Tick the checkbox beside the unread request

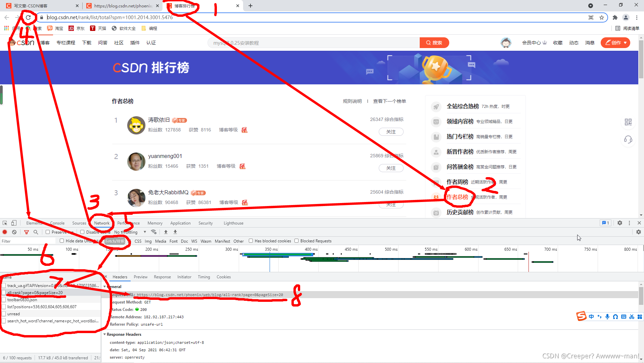click(4, 314)
